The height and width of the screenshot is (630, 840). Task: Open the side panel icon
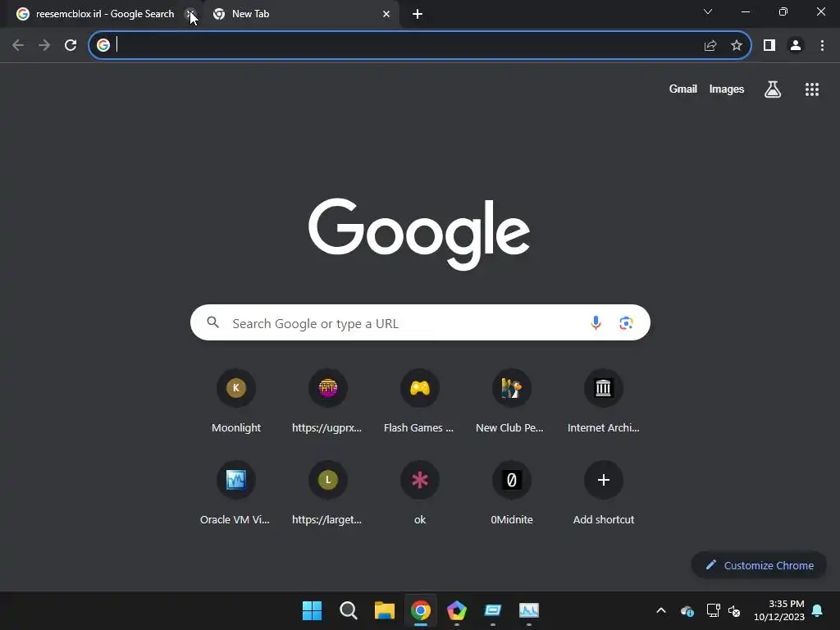[x=769, y=46]
